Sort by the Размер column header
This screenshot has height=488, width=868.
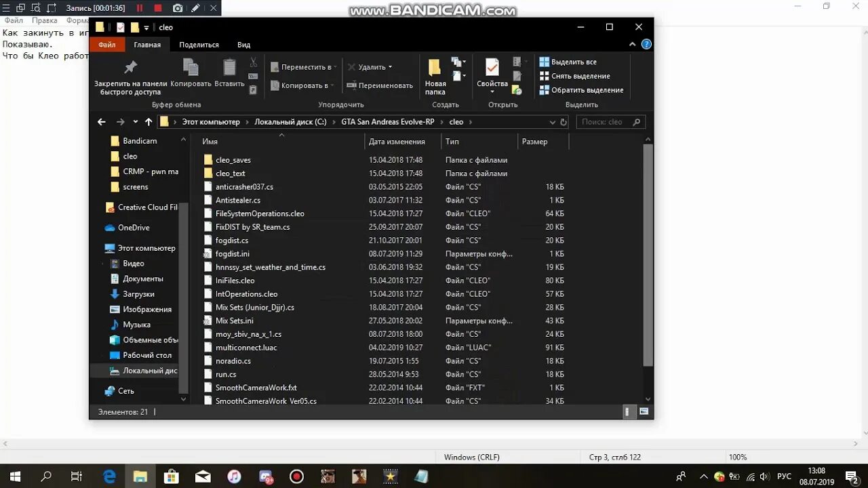[534, 142]
